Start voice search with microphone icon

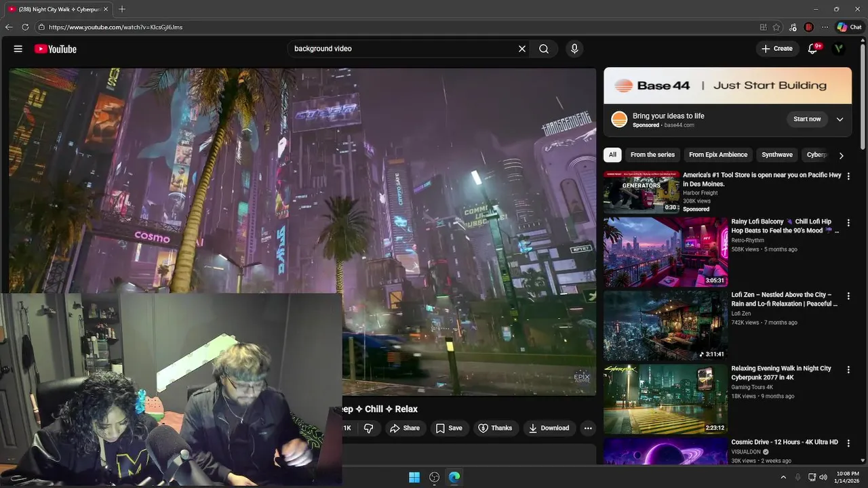[x=574, y=49]
